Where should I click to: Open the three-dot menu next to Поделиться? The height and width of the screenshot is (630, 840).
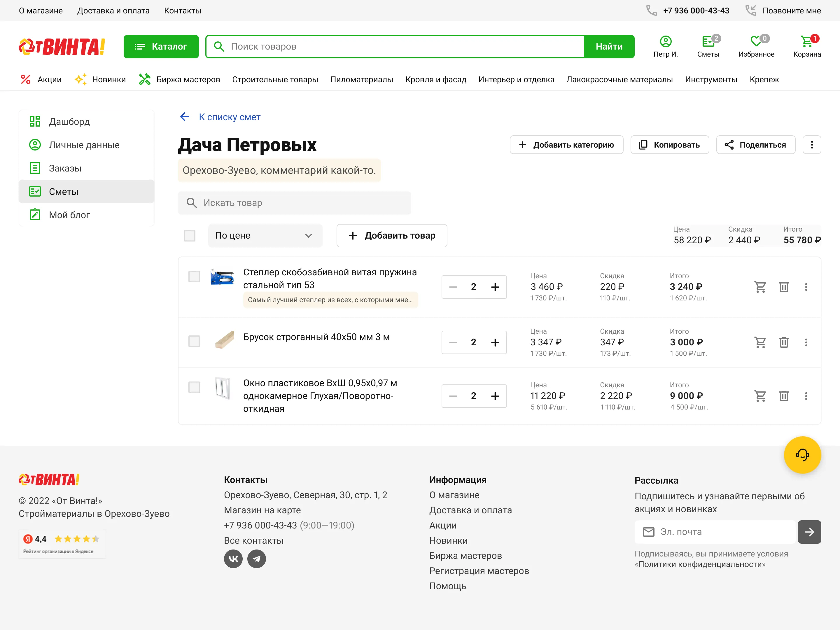pos(812,145)
